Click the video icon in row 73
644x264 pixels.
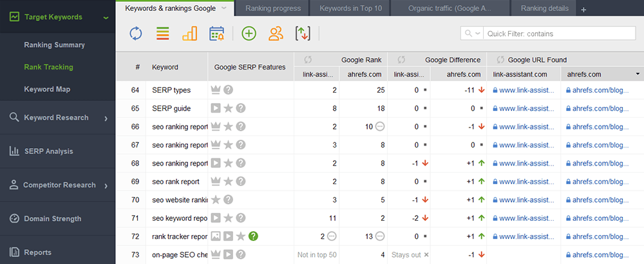[229, 254]
